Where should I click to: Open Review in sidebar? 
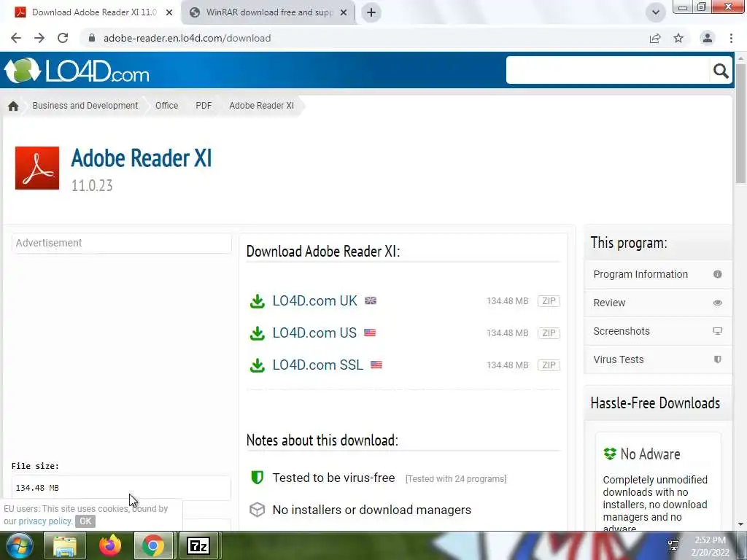658,303
